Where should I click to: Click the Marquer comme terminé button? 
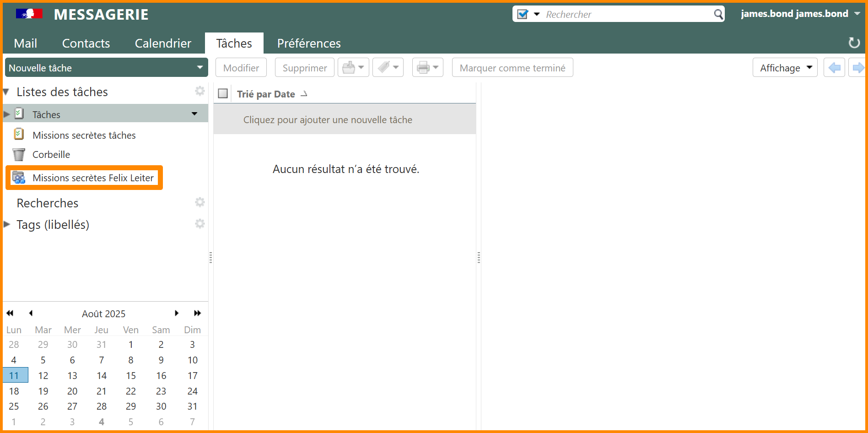coord(512,68)
